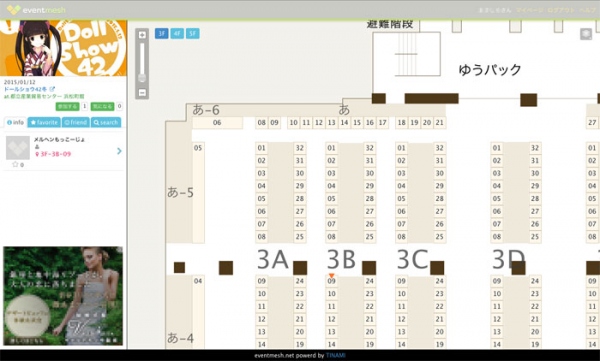Click the pink map pin icon

point(37,154)
